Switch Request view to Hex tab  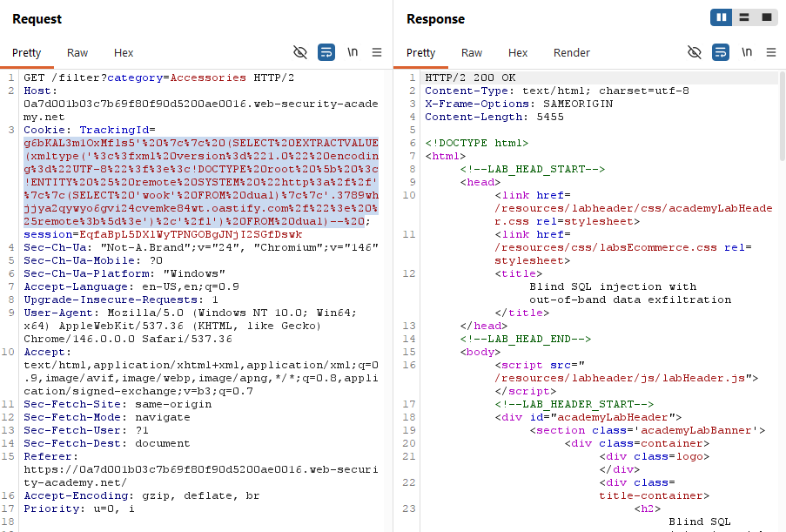click(124, 52)
